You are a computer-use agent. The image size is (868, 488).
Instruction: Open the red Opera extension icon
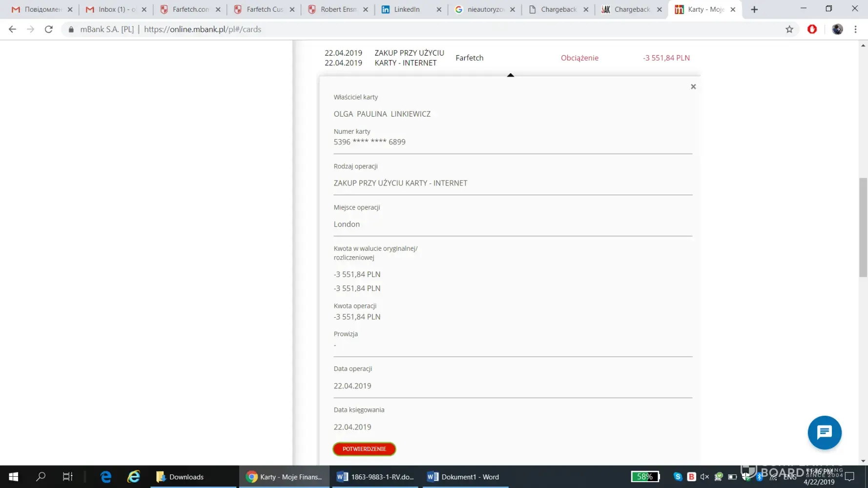(812, 29)
